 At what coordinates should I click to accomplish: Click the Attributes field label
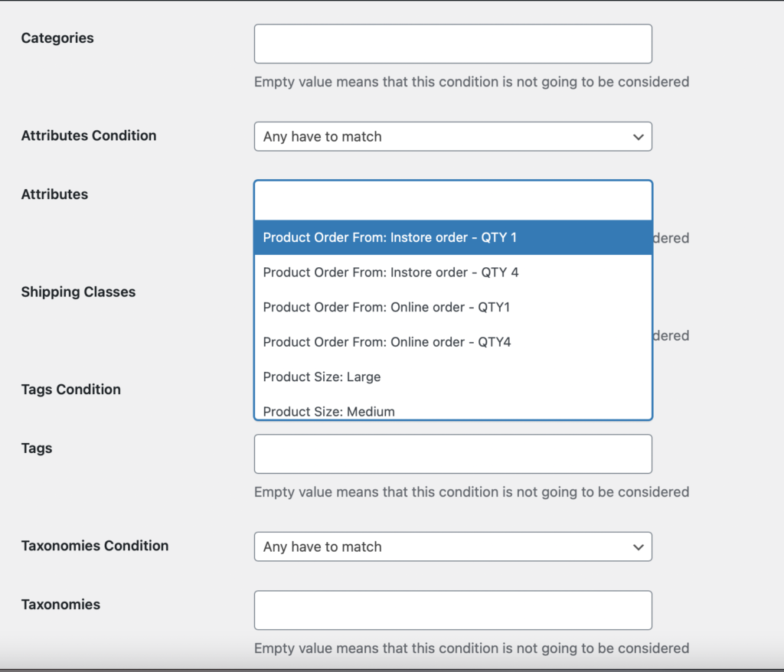[54, 194]
